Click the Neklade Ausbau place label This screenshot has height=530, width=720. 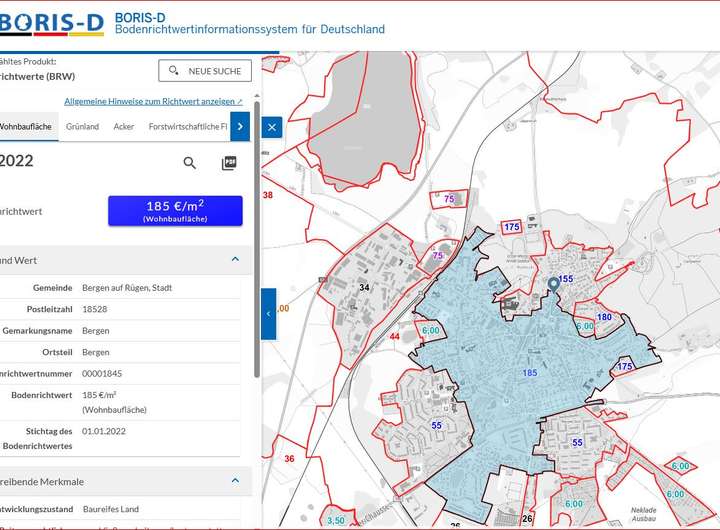[643, 514]
